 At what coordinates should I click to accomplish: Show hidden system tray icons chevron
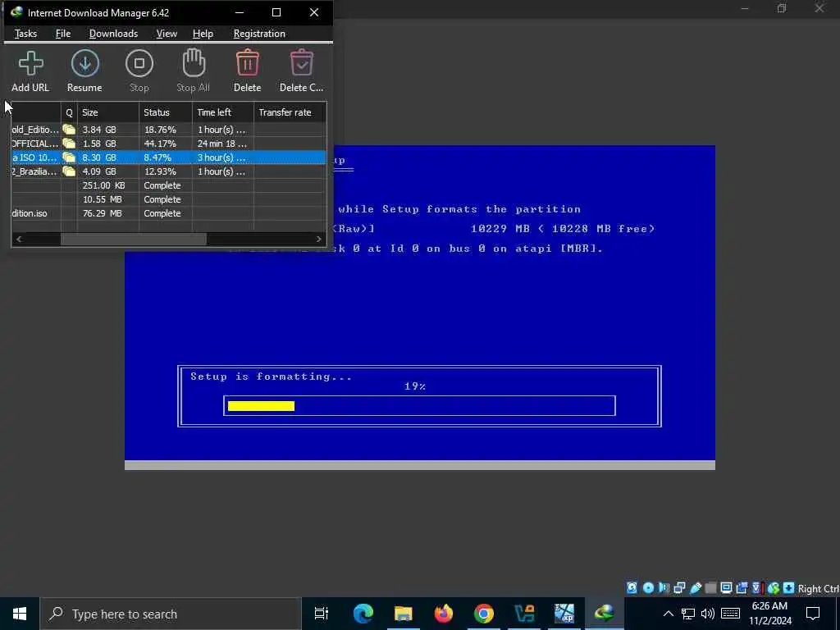point(668,614)
